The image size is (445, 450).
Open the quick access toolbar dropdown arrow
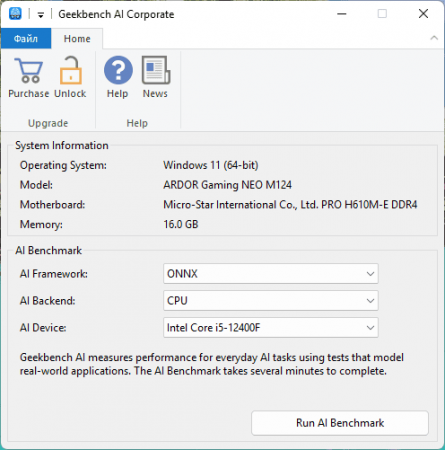point(41,15)
